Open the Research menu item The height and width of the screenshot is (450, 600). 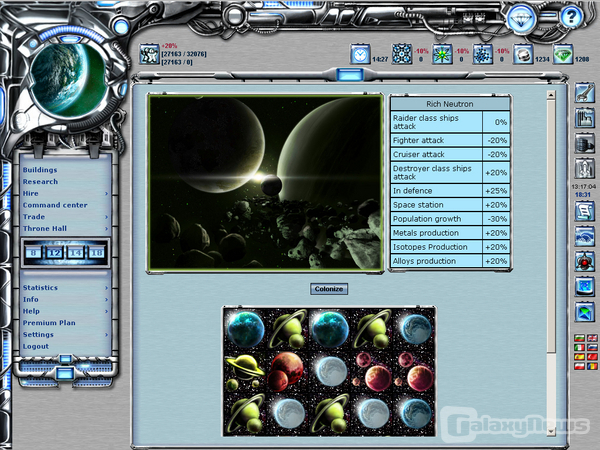coord(40,182)
